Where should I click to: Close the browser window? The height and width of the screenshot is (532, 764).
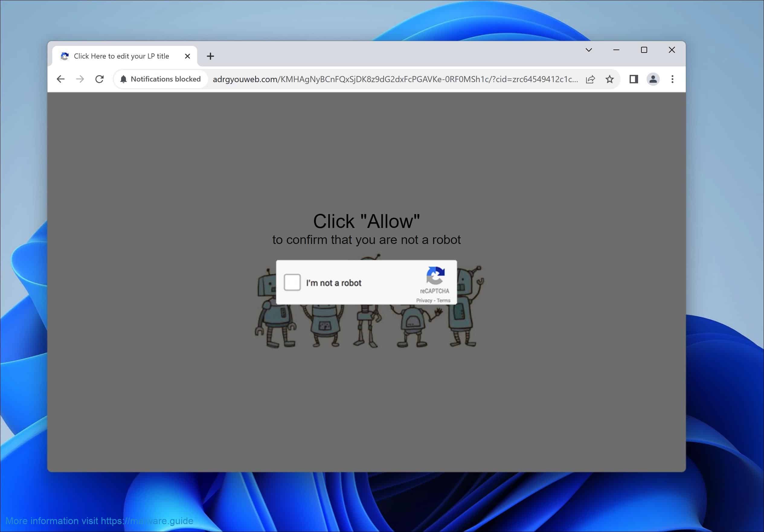pyautogui.click(x=672, y=50)
